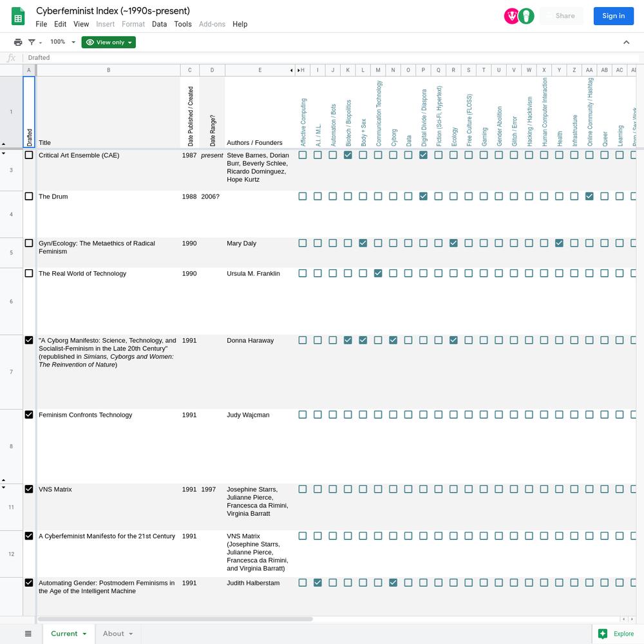Select row 7 header
The image size is (644, 644).
(11, 372)
